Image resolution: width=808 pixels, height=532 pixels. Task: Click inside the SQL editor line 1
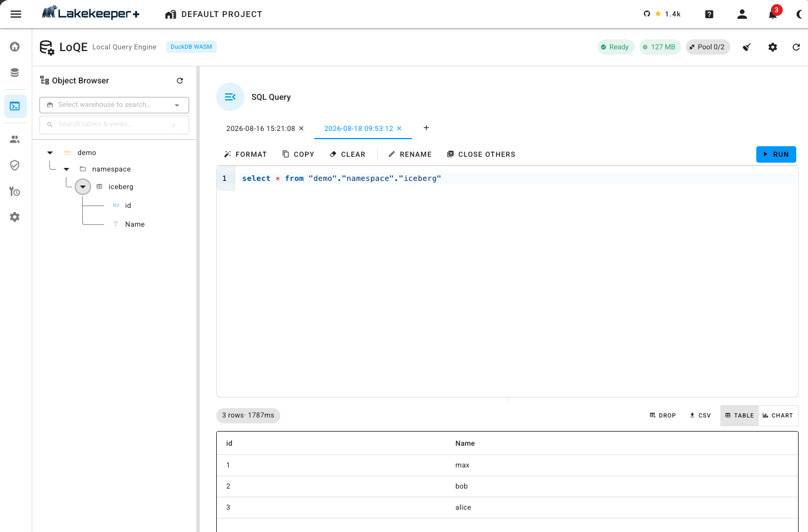(x=514, y=179)
